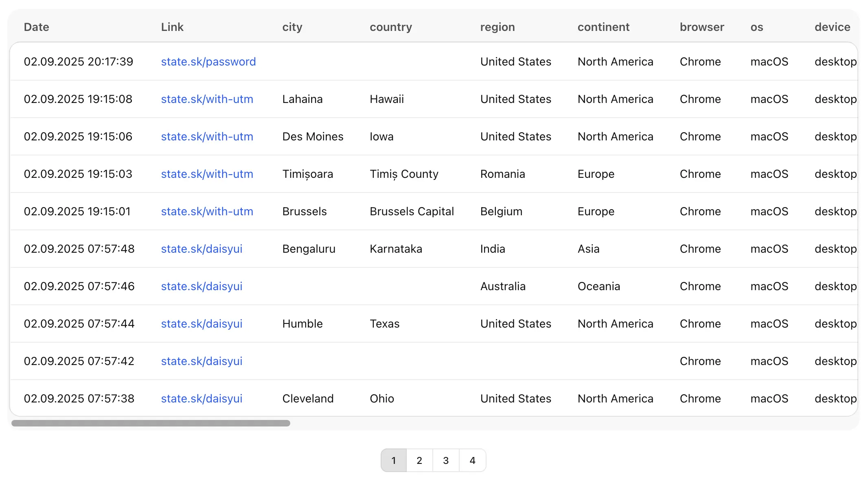Open state.sk/daisyui link at 07:57:44
This screenshot has height=481, width=868.
[202, 324]
